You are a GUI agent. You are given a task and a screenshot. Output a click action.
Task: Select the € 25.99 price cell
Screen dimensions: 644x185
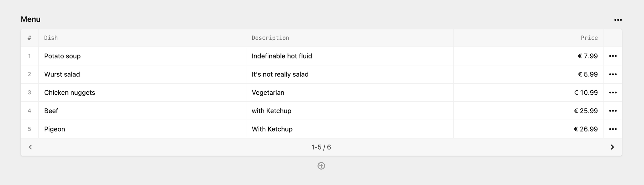pos(529,111)
